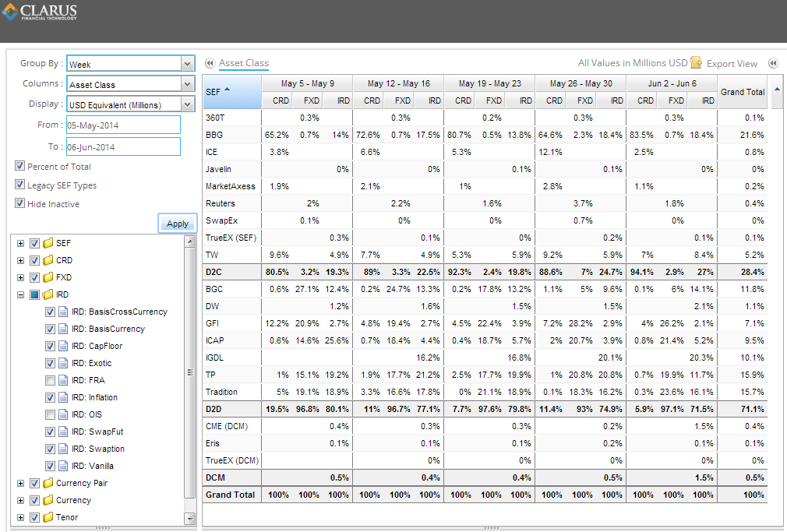Click the TrueEX (SEF) row label

click(x=231, y=238)
